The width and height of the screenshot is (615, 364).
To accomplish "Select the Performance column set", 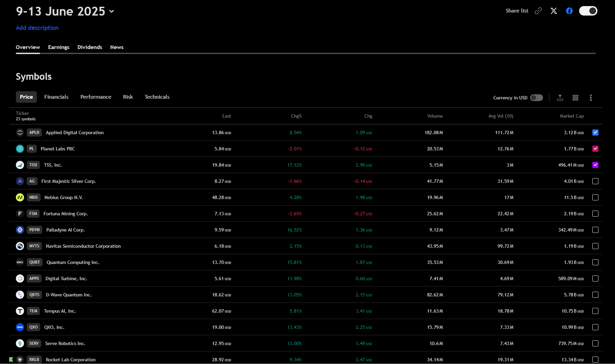I will [96, 97].
